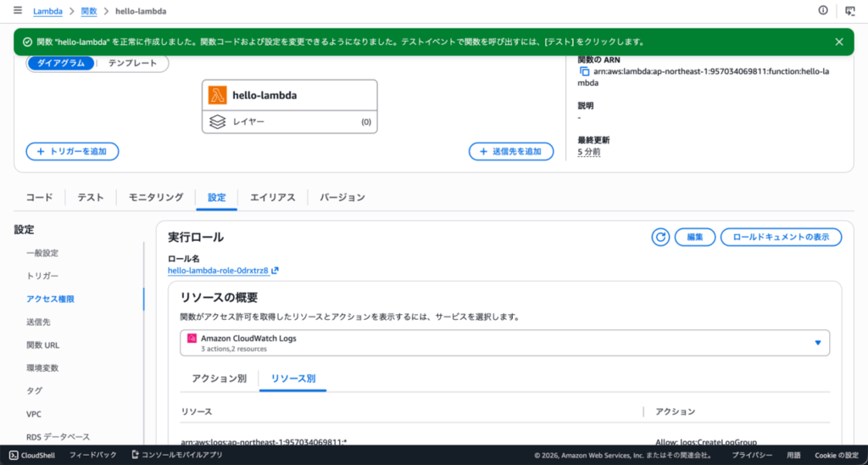This screenshot has width=868, height=465.
Task: Open the info panel icon
Action: point(823,10)
